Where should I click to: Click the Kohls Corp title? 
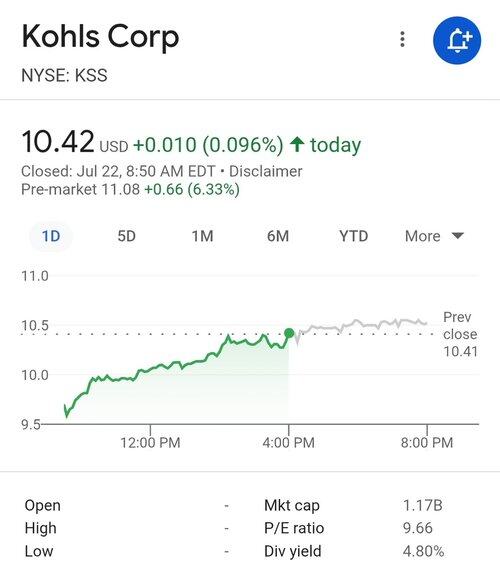coord(101,37)
